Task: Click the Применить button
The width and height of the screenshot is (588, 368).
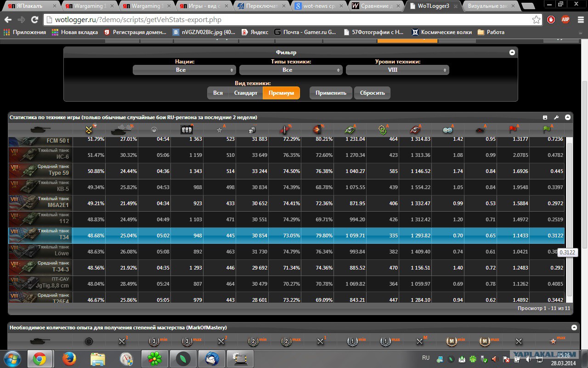Action: coord(331,93)
